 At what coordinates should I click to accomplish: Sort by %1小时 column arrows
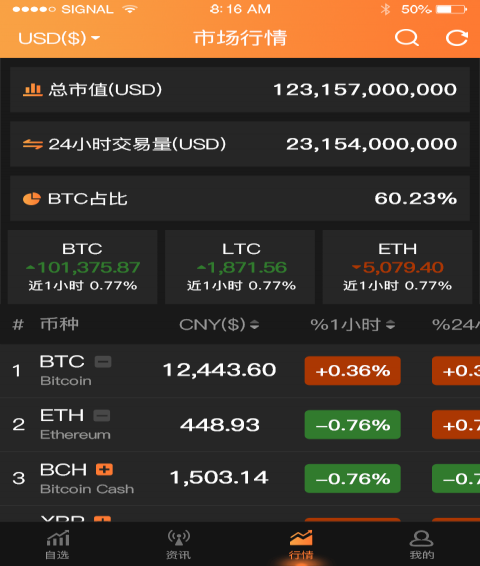click(x=390, y=325)
